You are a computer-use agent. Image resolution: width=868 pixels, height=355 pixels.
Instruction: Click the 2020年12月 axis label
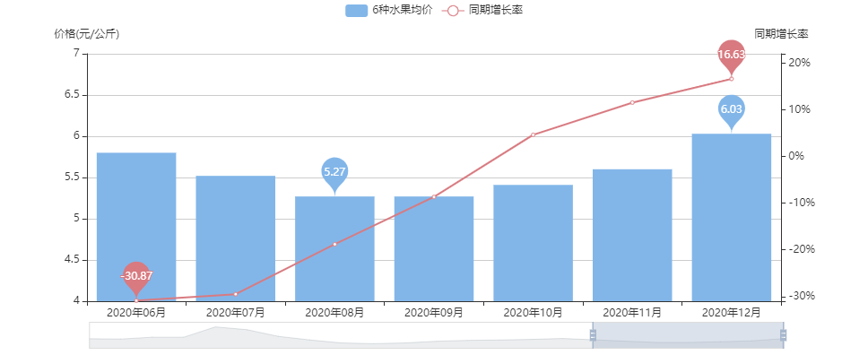point(732,313)
